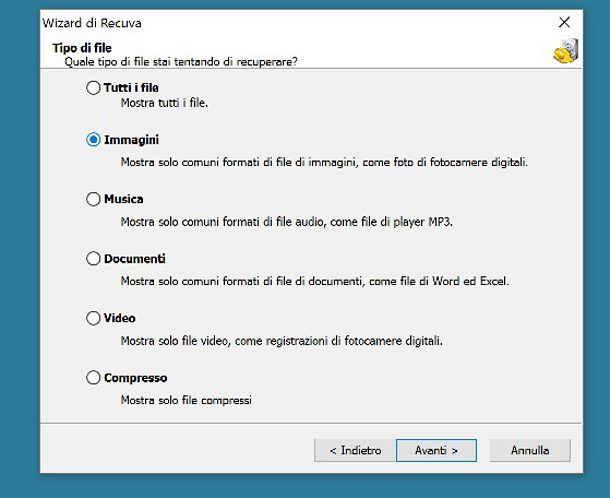Go back with the Indietro button
The height and width of the screenshot is (498, 610).
pyautogui.click(x=355, y=451)
